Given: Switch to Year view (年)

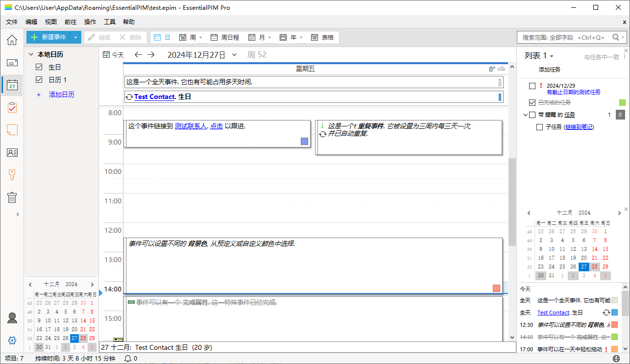Looking at the screenshot, I should coord(289,37).
